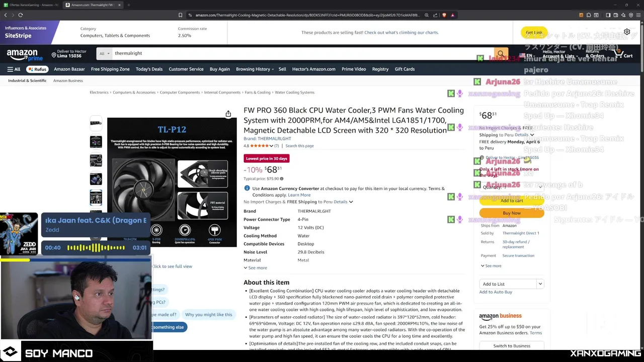Click Water Cooling Systems breadcrumb
Image resolution: width=644 pixels, height=362 pixels.
point(294,93)
